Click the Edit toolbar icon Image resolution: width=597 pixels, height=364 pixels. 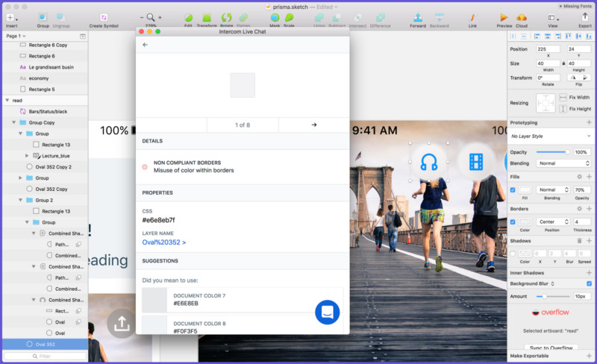point(188,17)
